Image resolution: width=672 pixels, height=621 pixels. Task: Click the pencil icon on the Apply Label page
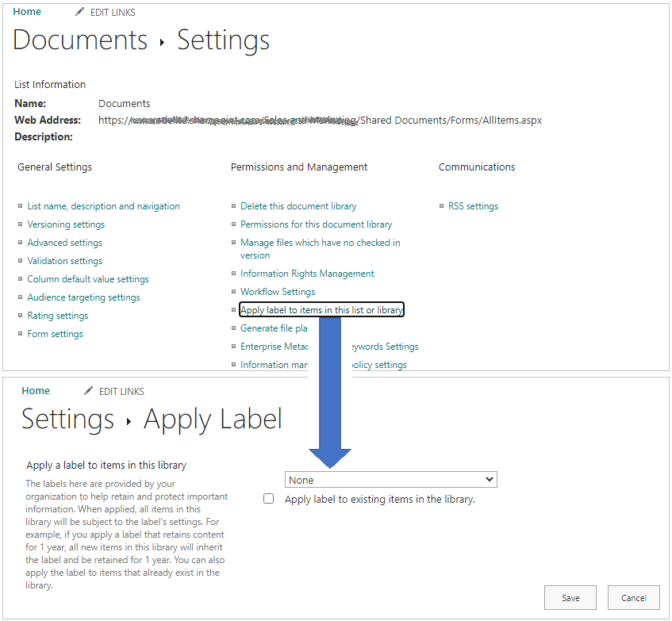tap(87, 390)
